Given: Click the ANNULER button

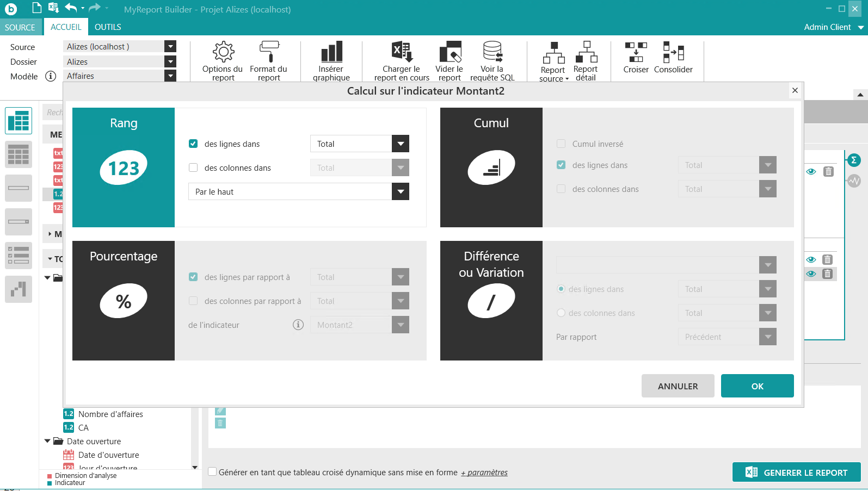Looking at the screenshot, I should pyautogui.click(x=678, y=386).
